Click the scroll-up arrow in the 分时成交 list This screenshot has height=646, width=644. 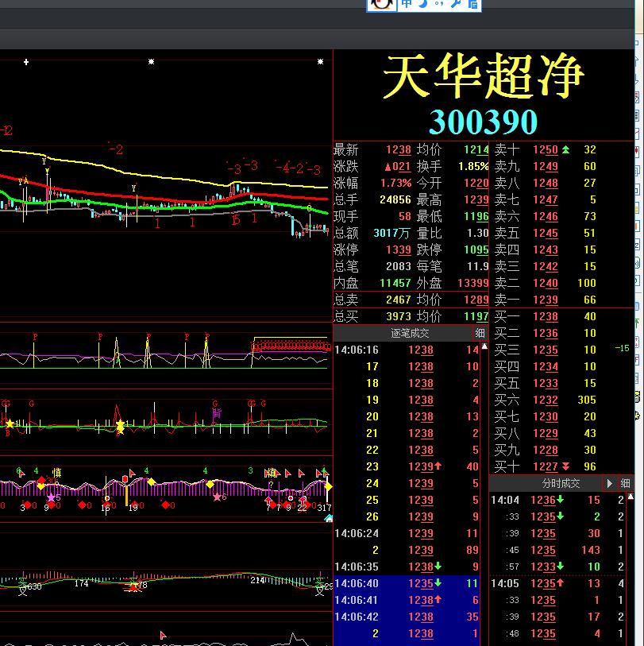pyautogui.click(x=631, y=497)
